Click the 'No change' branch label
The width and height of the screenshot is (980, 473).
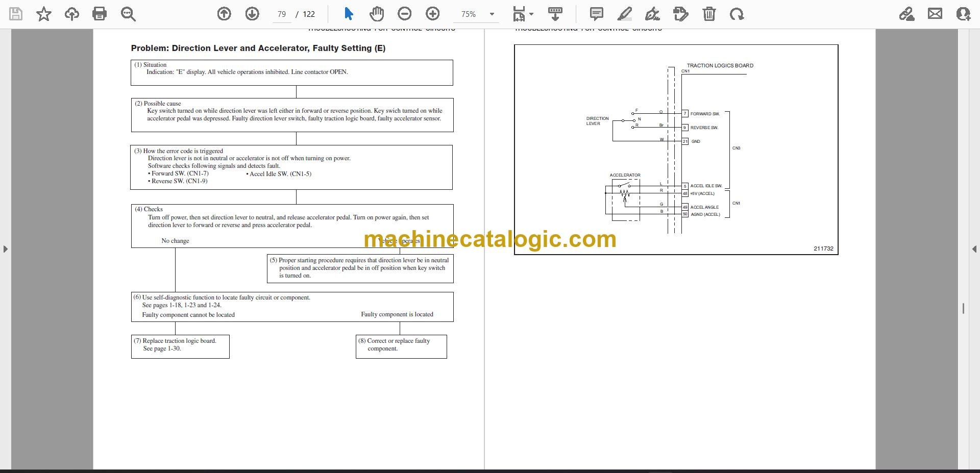[x=175, y=241]
